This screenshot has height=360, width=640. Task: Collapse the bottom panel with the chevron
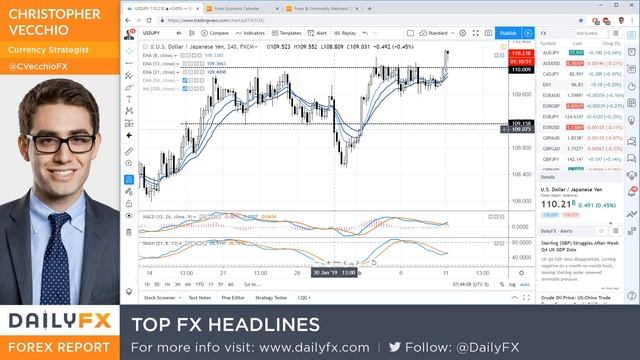[514, 298]
